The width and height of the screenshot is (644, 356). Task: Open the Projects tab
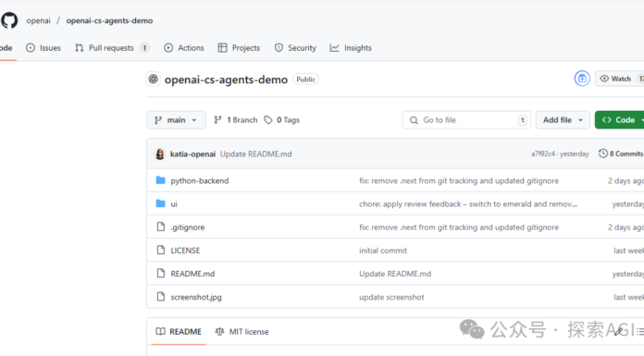tap(239, 48)
